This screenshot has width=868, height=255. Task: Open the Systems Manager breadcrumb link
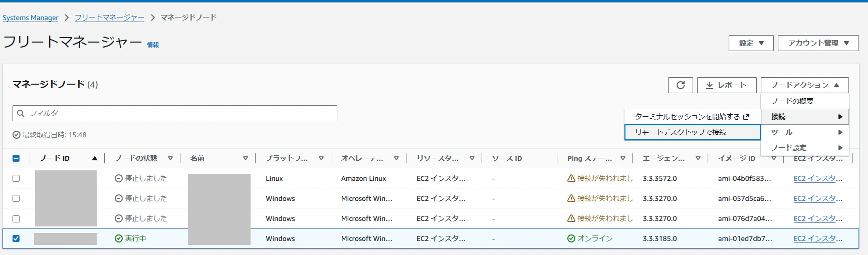point(31,18)
